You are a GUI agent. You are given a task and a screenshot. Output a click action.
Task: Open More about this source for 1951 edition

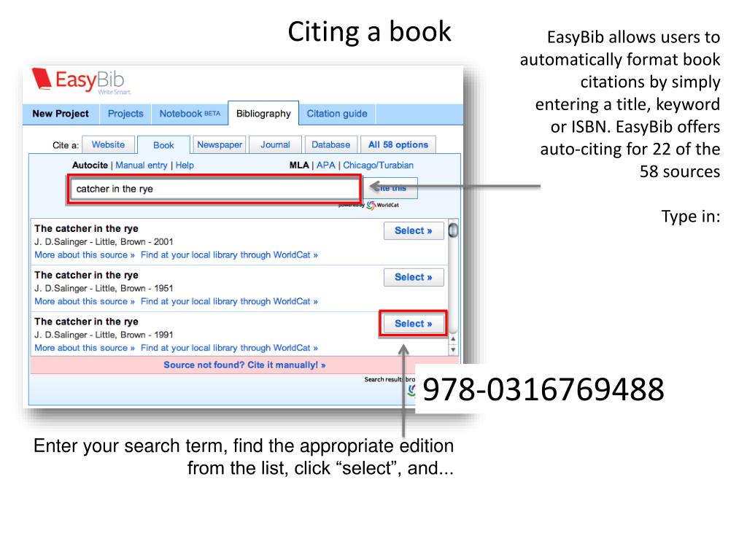85,301
